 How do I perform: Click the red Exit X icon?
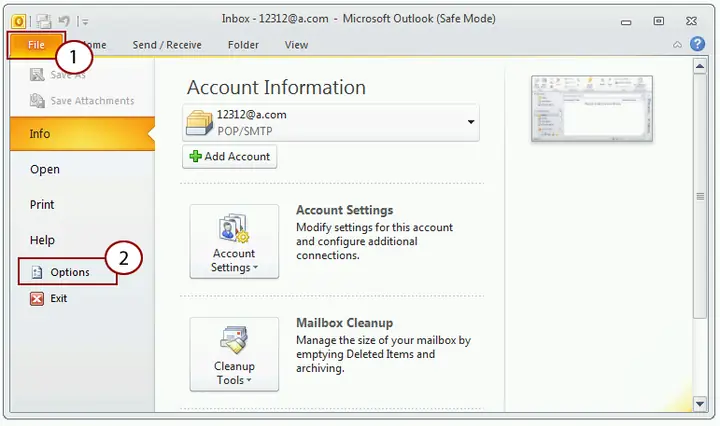pos(37,299)
